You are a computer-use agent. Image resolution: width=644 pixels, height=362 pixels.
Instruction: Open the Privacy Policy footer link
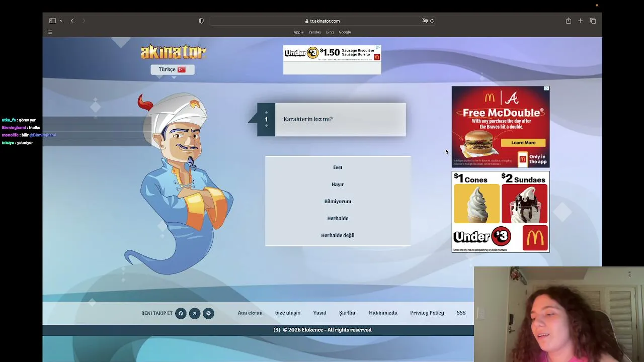(x=427, y=313)
